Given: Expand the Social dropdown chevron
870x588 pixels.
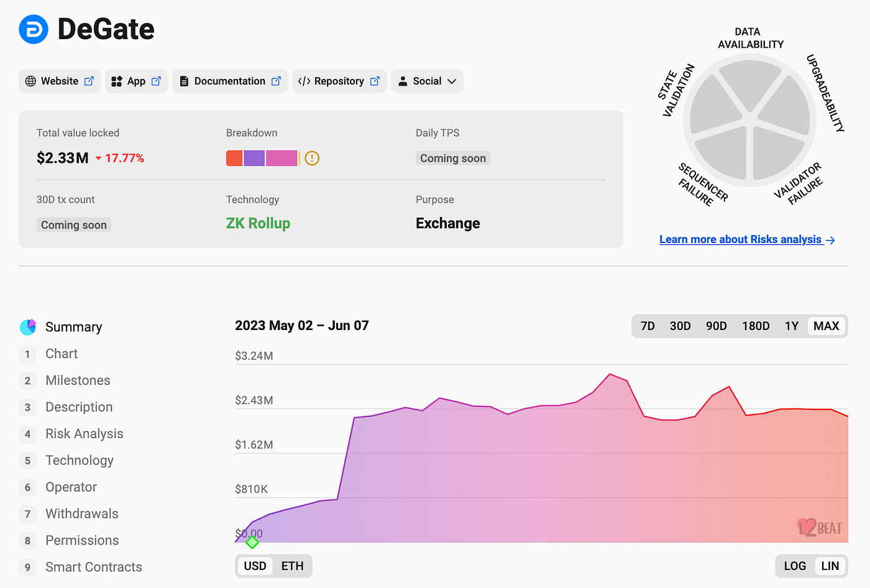Looking at the screenshot, I should 452,81.
